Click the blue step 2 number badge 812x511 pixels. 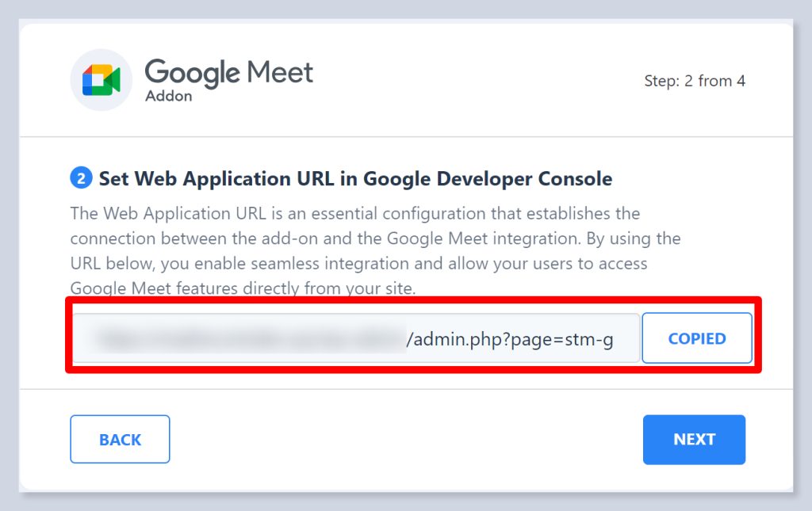[x=81, y=178]
